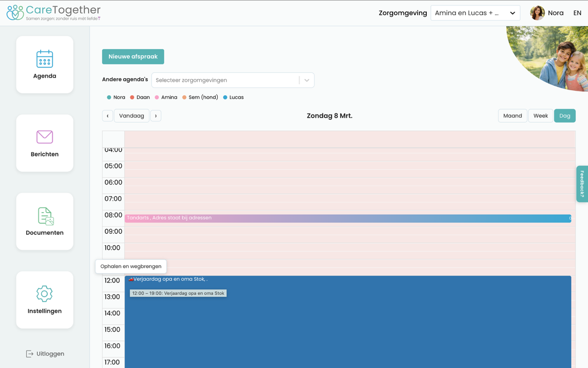This screenshot has height=368, width=588.
Task: Open the Documenten file icon
Action: [x=45, y=216]
